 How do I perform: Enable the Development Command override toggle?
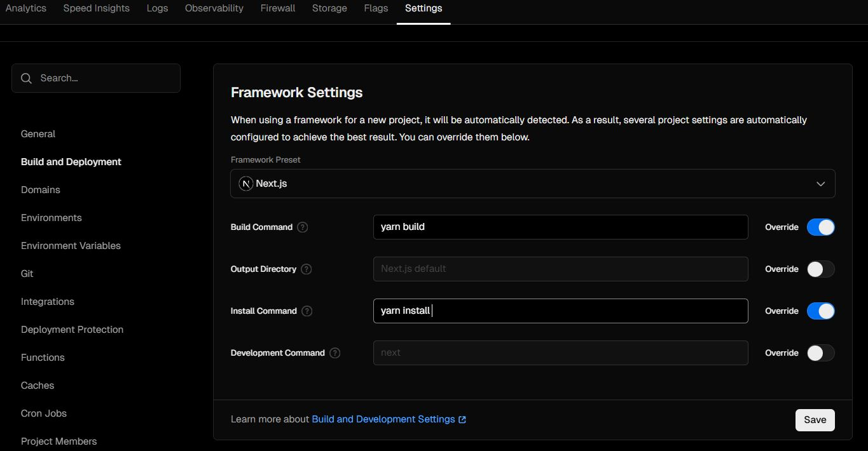[821, 353]
